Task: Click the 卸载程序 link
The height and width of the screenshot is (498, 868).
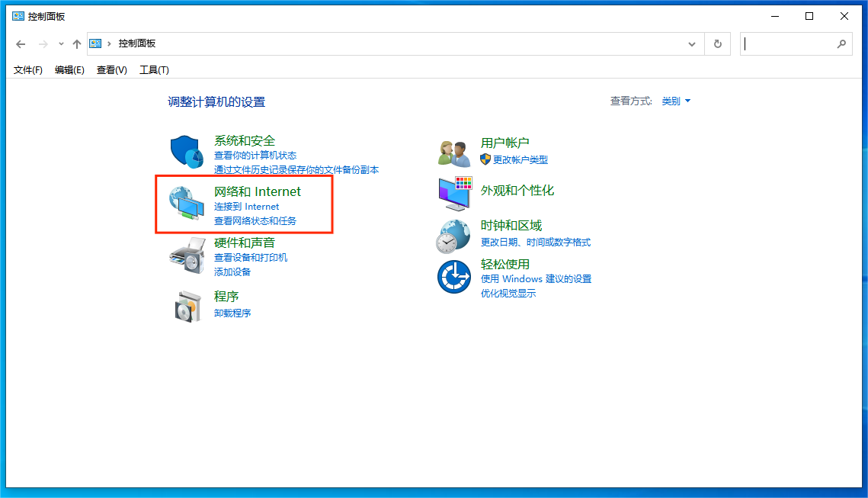Action: click(232, 313)
